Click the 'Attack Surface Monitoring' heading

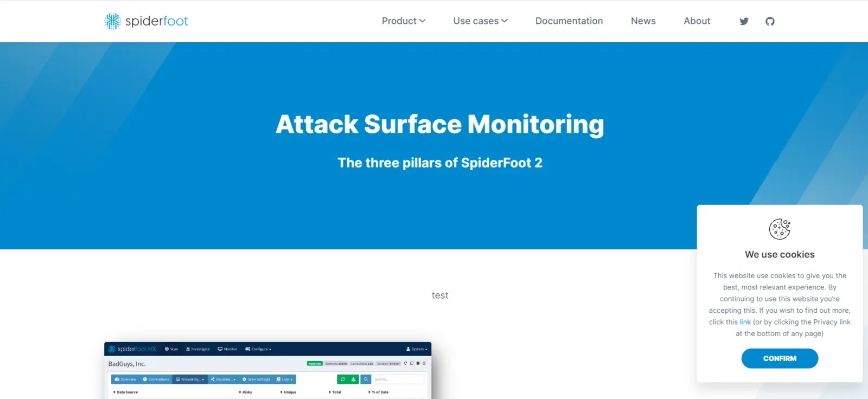click(440, 124)
